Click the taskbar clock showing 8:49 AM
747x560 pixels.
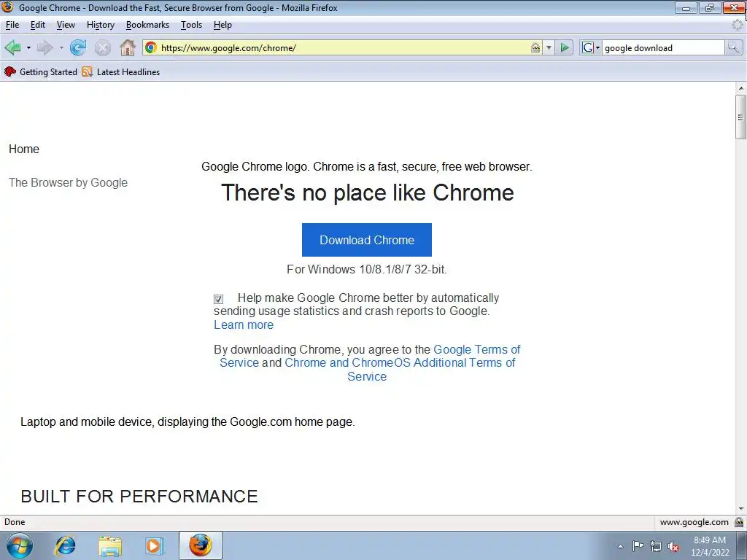tap(710, 546)
